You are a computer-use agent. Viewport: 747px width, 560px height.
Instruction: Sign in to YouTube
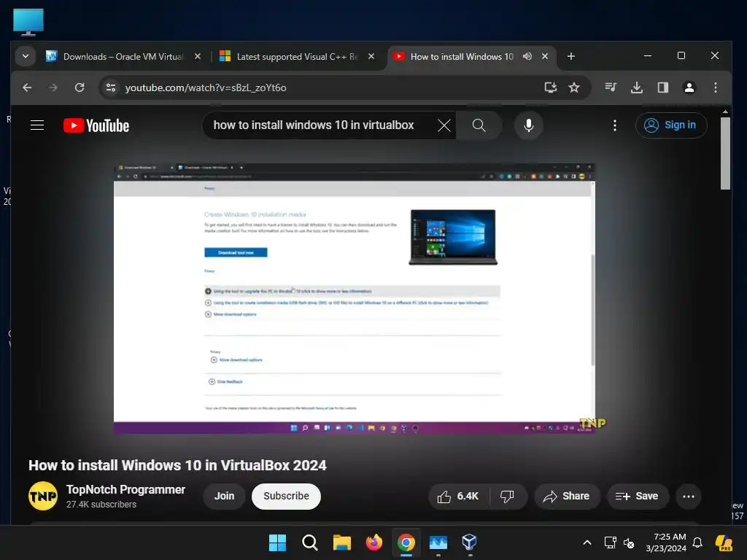671,125
